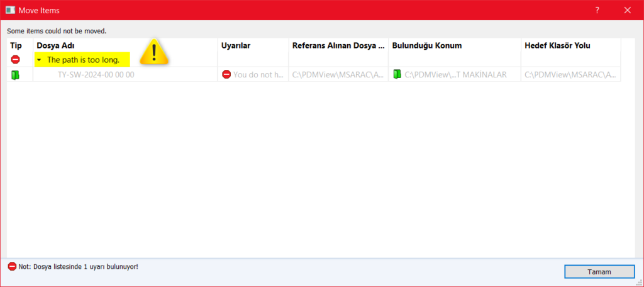Viewport: 644px width, 287px height.
Task: Collapse the 'The path is too long.' group
Action: tap(40, 60)
